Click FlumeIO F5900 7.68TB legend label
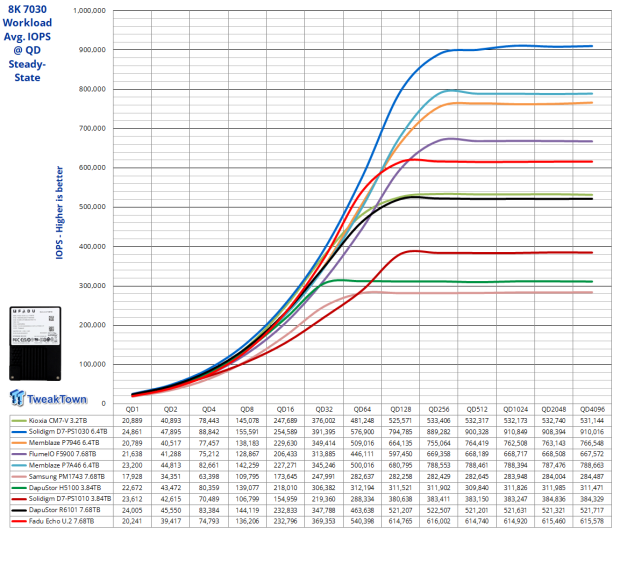 [62, 454]
